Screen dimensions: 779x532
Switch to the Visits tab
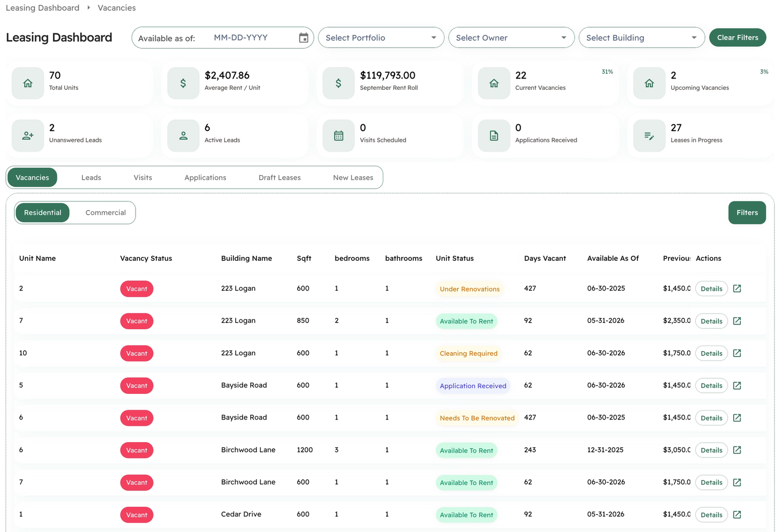143,178
